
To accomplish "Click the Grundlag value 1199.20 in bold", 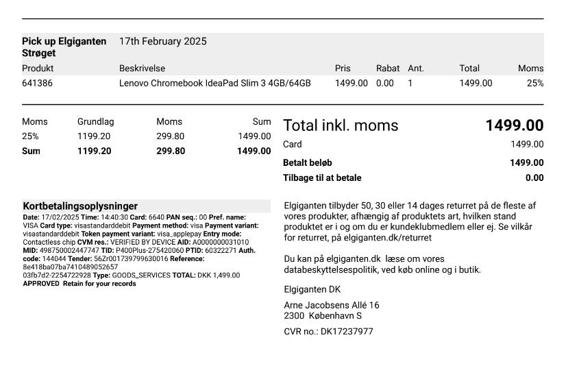I will pyautogui.click(x=94, y=151).
